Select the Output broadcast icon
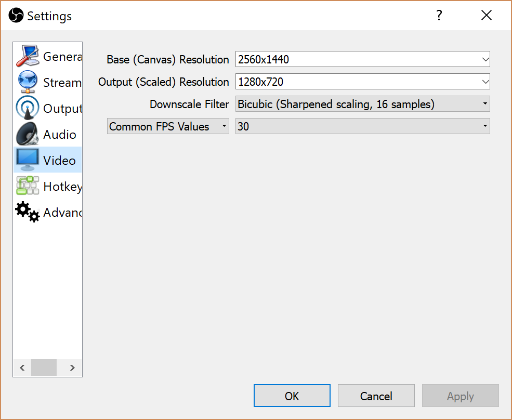This screenshot has width=512, height=420. [x=28, y=108]
